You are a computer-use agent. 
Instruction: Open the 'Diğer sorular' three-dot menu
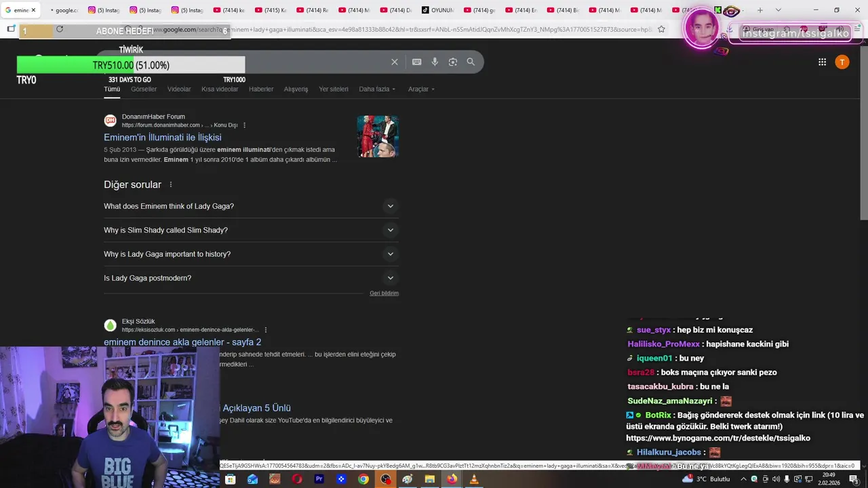point(171,184)
